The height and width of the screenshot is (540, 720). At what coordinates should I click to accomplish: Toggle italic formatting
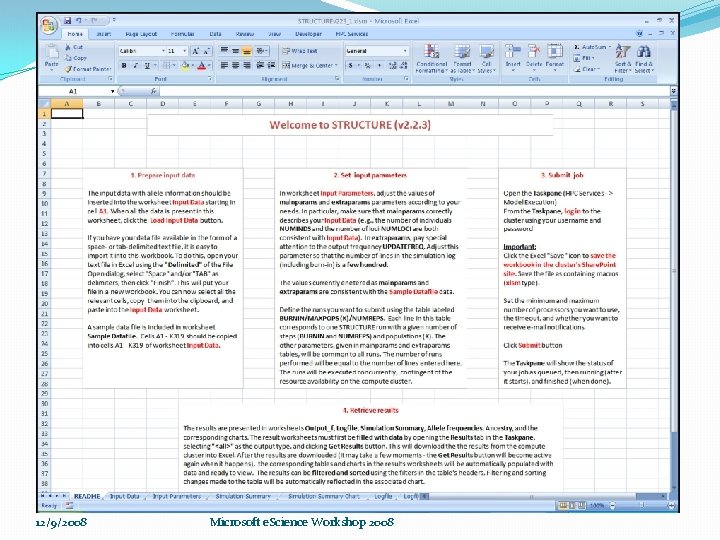coord(135,66)
